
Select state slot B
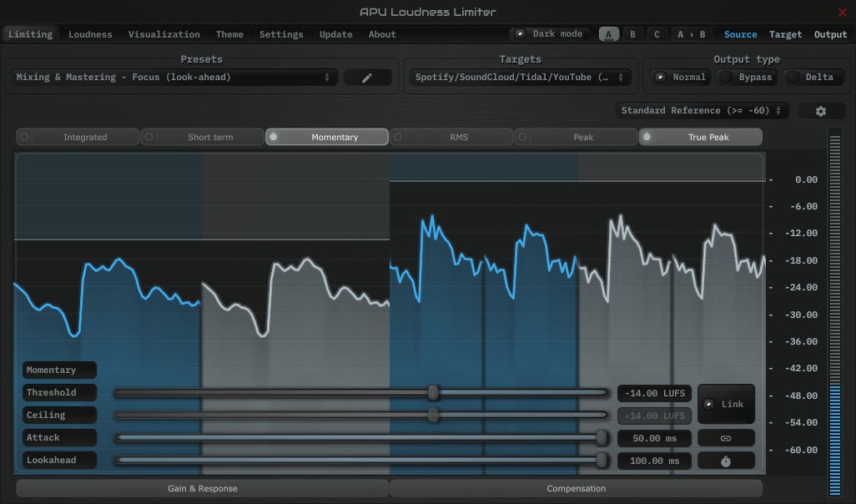pos(632,34)
